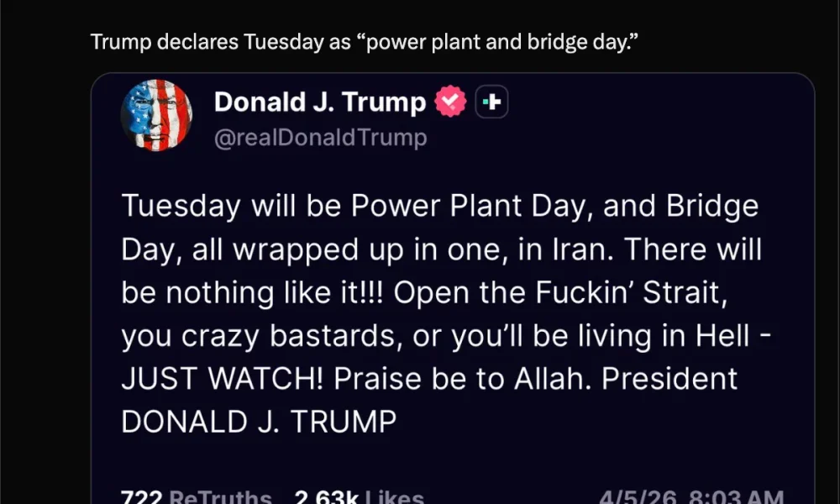Click the "DONALD J. TRUMP" signature line
Viewport: 840px width, 504px height.
258,422
